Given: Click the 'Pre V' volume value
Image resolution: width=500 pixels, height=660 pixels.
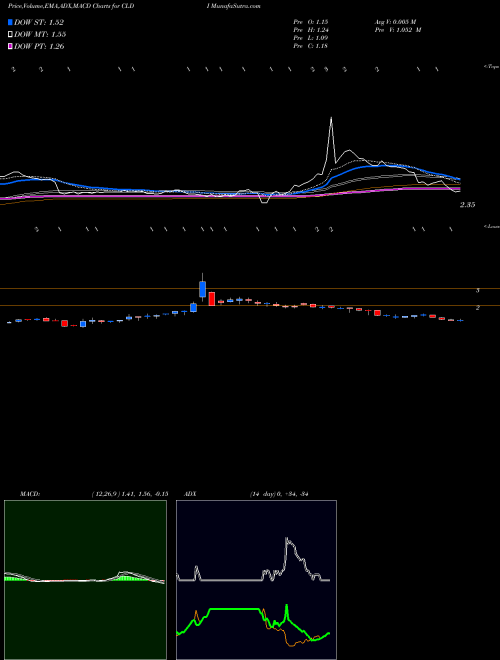Looking at the screenshot, I should pyautogui.click(x=398, y=30).
